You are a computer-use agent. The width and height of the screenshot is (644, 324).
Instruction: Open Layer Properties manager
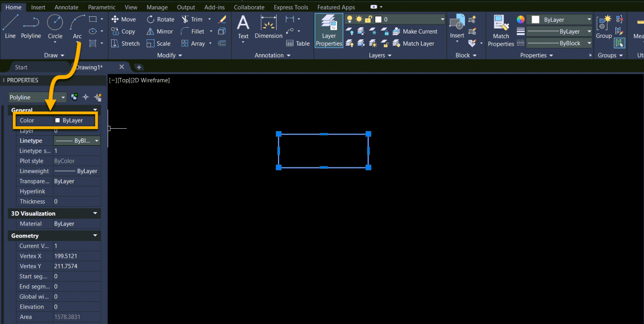(329, 30)
